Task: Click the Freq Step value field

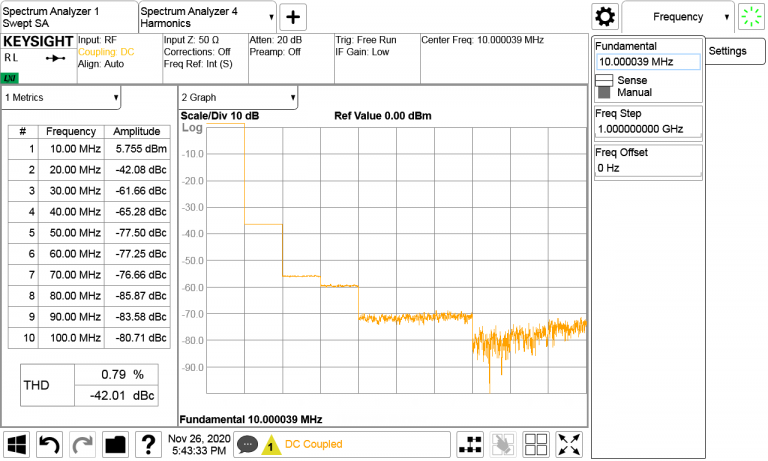Action: click(x=648, y=129)
